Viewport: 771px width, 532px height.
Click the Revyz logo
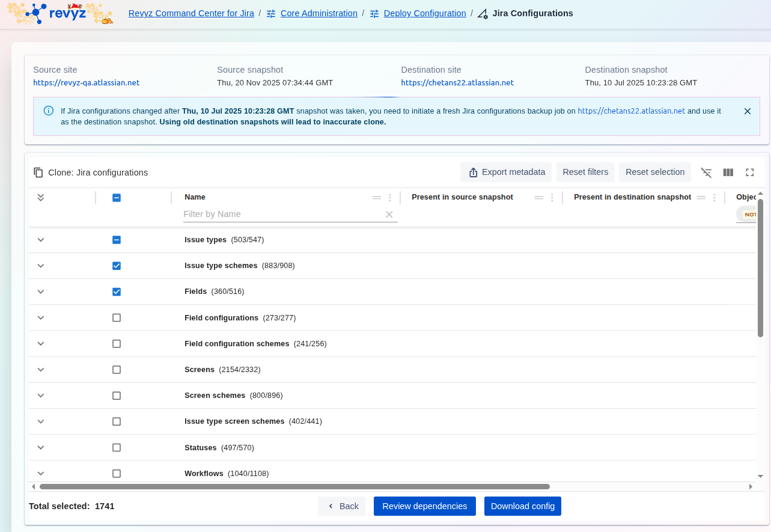coord(59,13)
